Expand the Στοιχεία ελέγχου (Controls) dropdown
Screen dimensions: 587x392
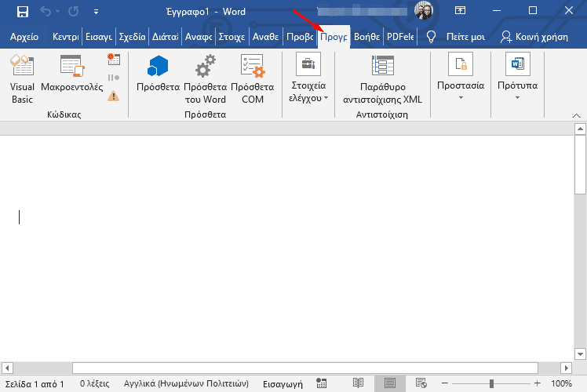pyautogui.click(x=308, y=79)
